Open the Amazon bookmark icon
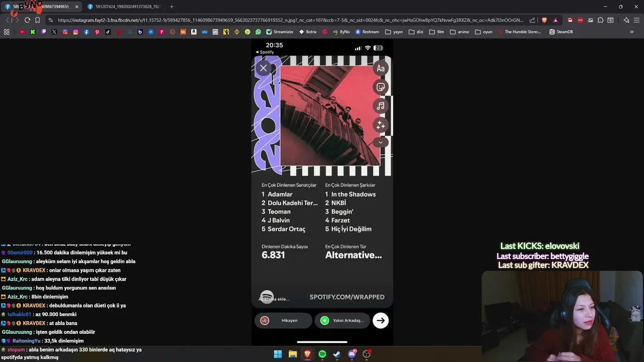The width and height of the screenshot is (644, 362). (x=194, y=32)
